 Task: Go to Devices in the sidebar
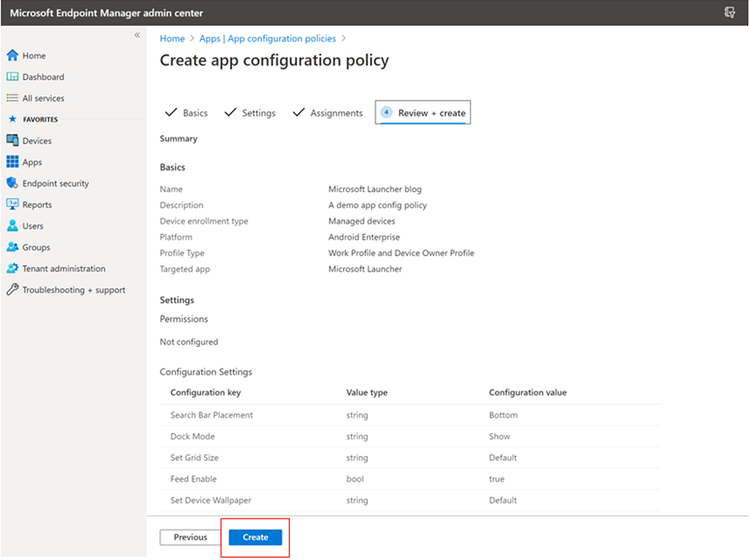(x=37, y=141)
